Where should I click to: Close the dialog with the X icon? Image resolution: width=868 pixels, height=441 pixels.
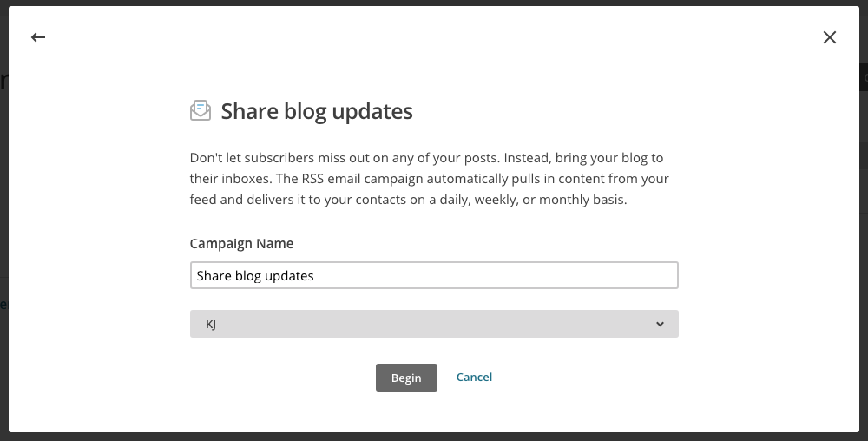click(x=830, y=37)
